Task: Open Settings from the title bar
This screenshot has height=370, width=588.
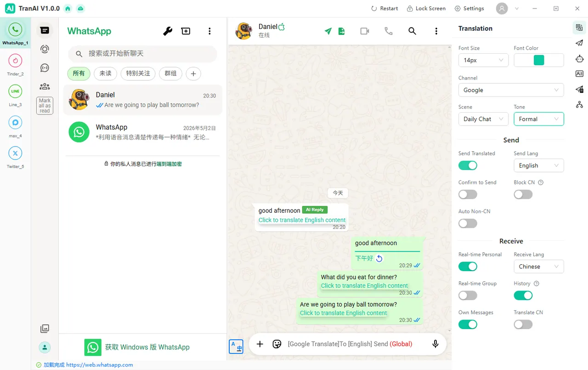Action: (469, 8)
